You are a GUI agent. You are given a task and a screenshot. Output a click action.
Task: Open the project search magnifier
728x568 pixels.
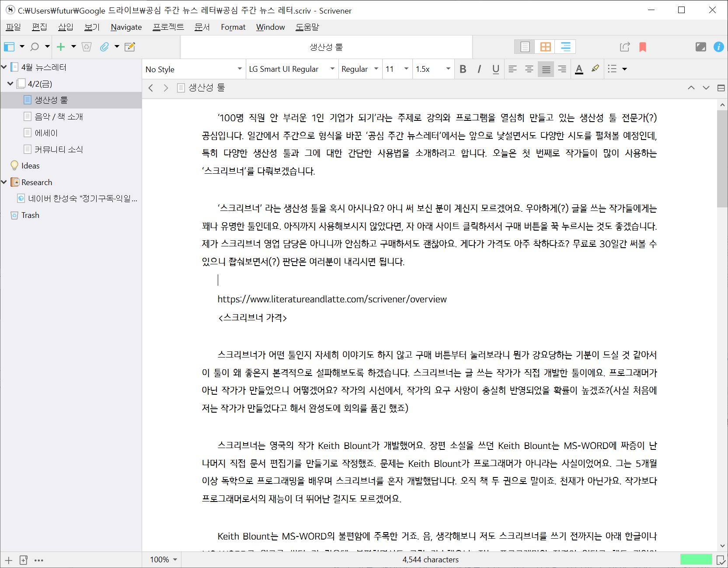pyautogui.click(x=35, y=47)
